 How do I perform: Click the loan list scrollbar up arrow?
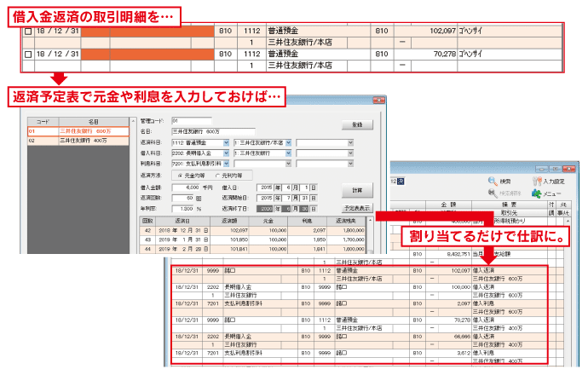point(133,121)
